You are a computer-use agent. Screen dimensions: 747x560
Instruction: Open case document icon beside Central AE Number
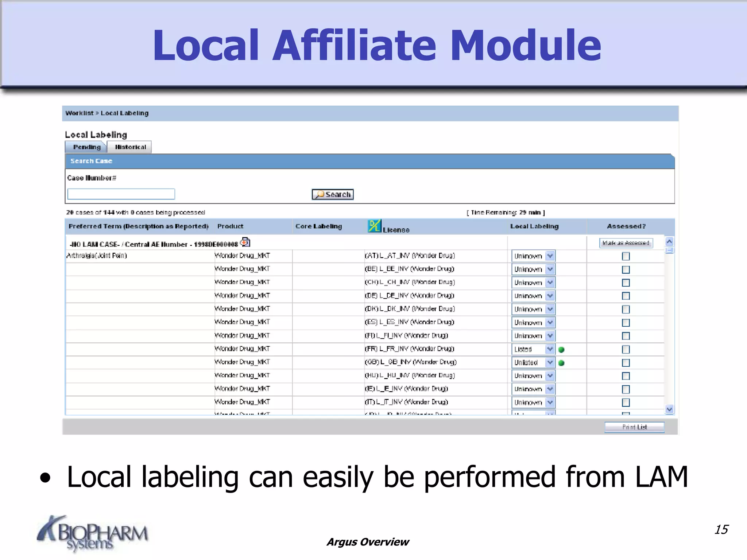coord(246,242)
